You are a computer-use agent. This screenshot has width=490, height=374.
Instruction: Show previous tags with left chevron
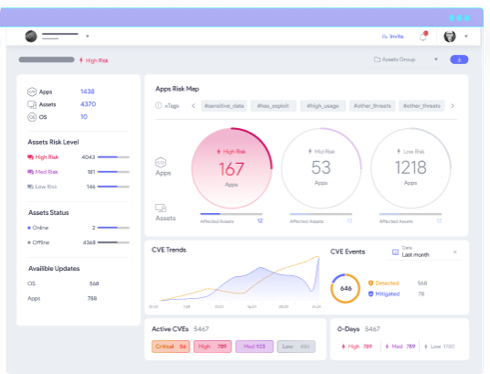(x=193, y=106)
